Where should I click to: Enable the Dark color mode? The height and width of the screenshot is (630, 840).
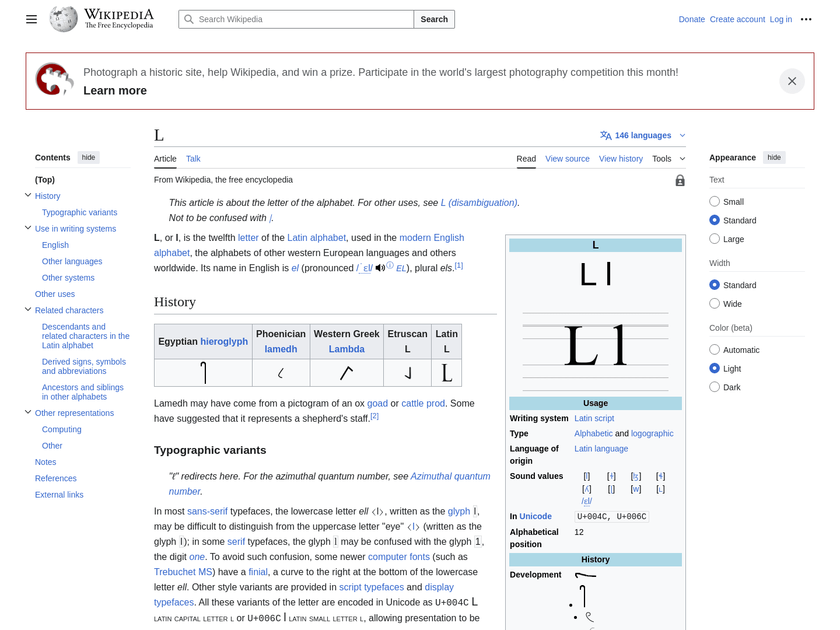(x=715, y=387)
